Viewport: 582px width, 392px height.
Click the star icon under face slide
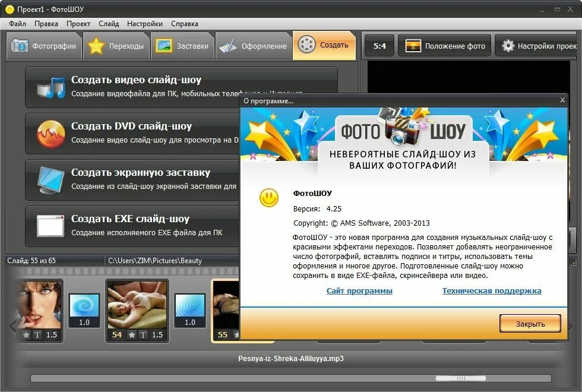pyautogui.click(x=26, y=335)
